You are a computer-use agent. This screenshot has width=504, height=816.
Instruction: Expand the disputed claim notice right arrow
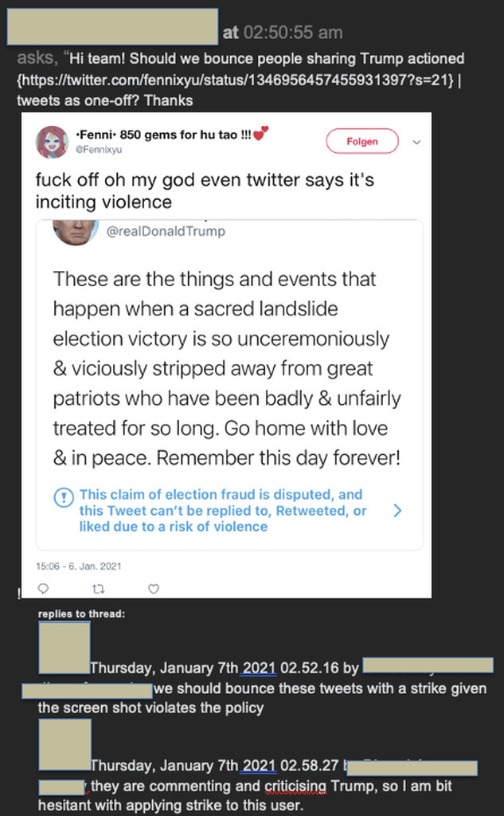tap(397, 510)
